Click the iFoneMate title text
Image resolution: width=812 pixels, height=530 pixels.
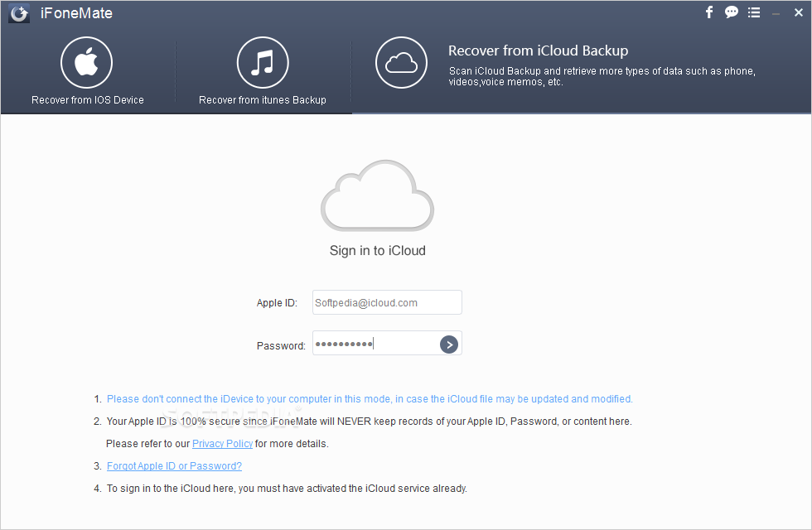[76, 13]
